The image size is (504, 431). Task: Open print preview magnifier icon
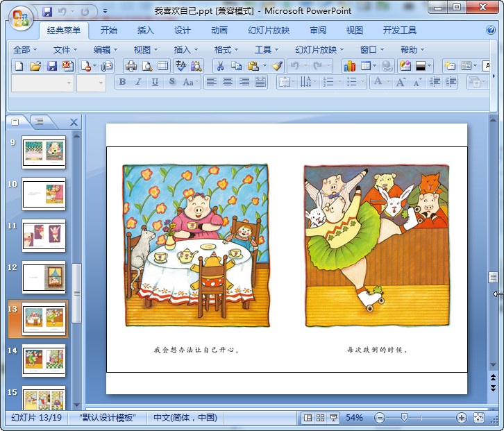147,66
